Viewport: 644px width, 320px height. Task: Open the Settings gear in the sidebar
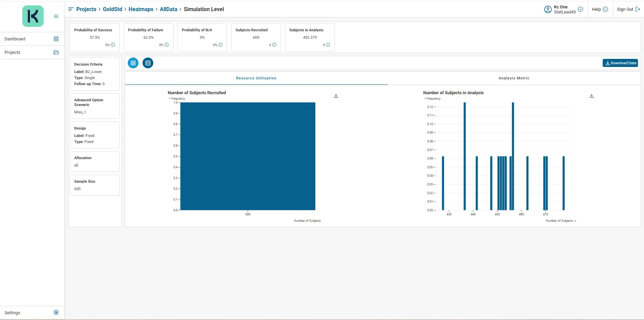[56, 313]
